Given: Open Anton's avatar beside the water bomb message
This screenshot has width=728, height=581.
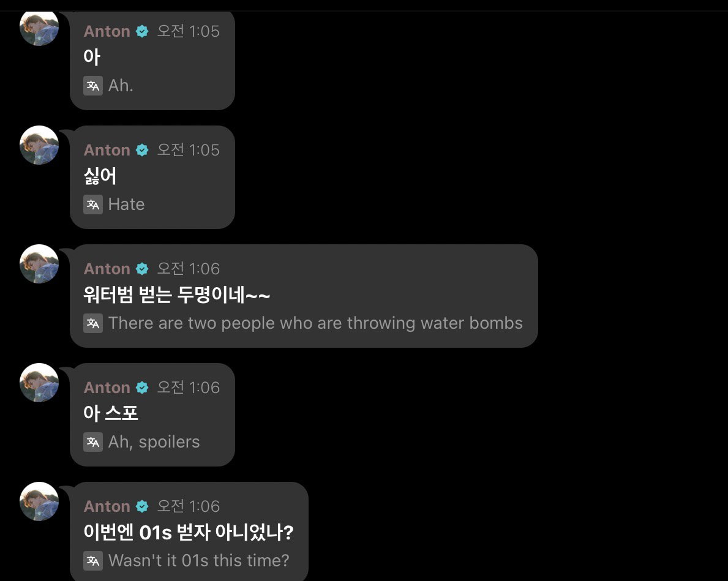Looking at the screenshot, I should point(39,264).
